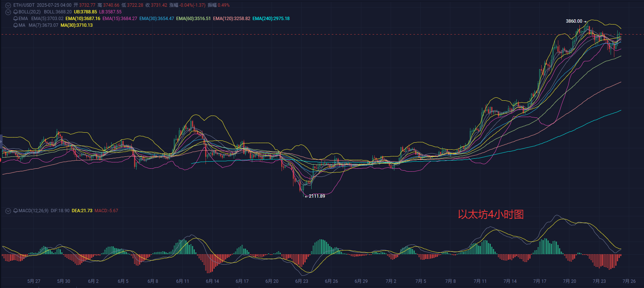Image resolution: width=644 pixels, height=288 pixels.
Task: Click the 6月 11 date axis label
Action: point(183,281)
